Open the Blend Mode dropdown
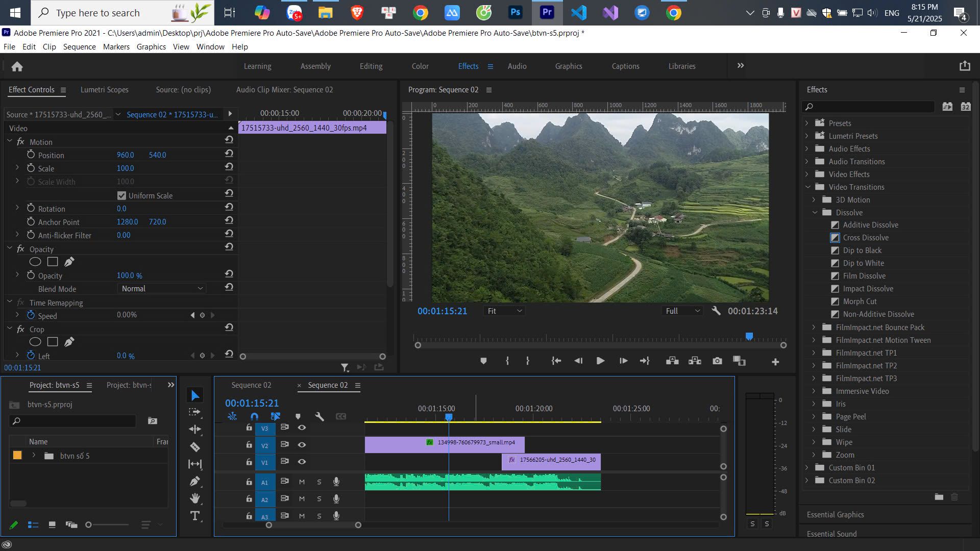This screenshot has height=551, width=980. pos(162,288)
